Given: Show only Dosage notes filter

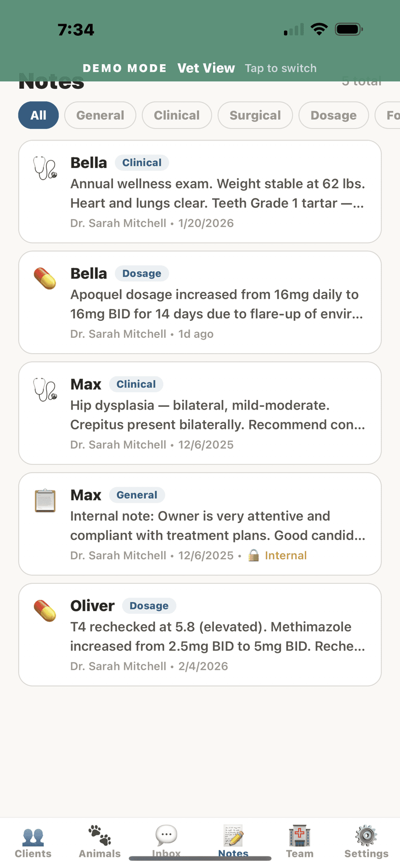Looking at the screenshot, I should pyautogui.click(x=333, y=115).
